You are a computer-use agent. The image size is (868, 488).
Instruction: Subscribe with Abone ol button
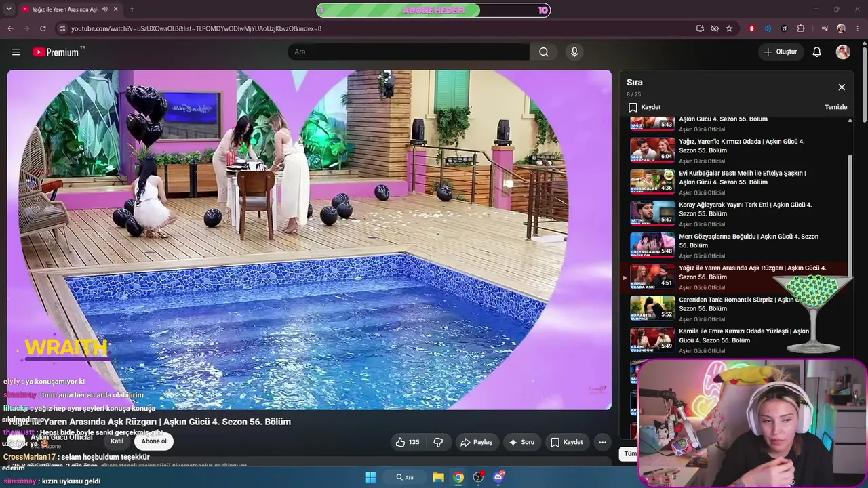(154, 441)
